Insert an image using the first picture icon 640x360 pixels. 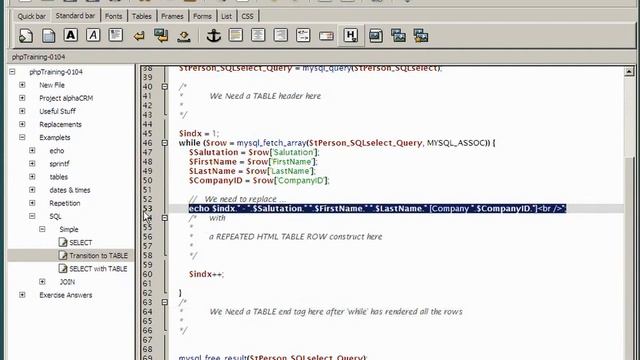376,36
